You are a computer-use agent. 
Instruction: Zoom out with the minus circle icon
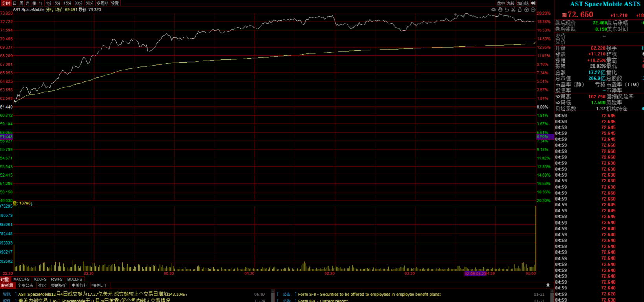click(533, 10)
